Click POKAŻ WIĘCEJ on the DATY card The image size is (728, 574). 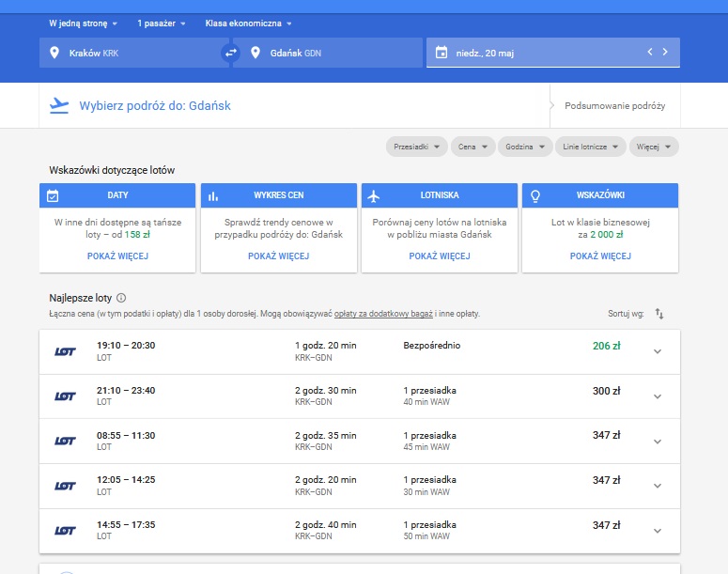click(x=117, y=256)
